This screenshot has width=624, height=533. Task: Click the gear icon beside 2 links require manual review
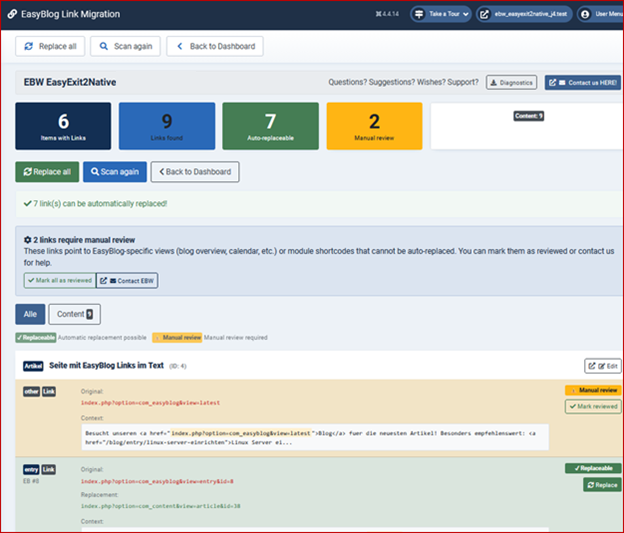point(27,240)
